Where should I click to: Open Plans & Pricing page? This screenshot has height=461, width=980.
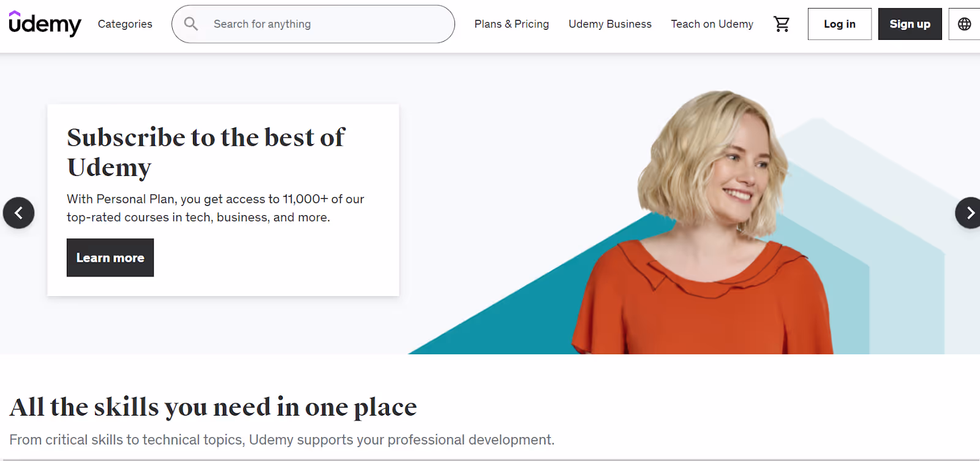(511, 24)
